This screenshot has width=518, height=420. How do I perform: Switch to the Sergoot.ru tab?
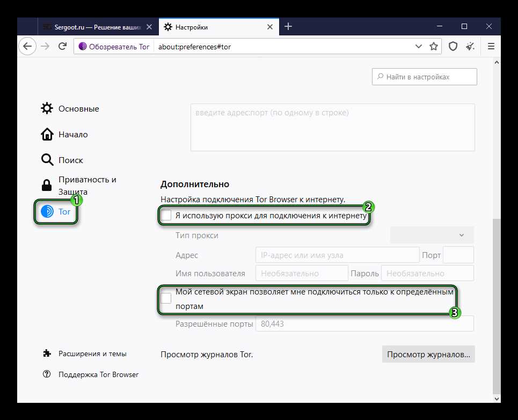[x=98, y=27]
